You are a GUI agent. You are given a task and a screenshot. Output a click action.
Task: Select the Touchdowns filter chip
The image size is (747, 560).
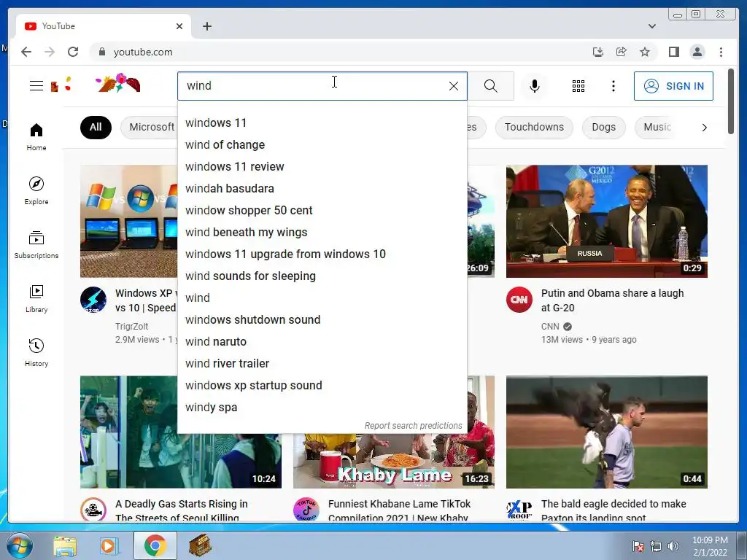coord(534,127)
